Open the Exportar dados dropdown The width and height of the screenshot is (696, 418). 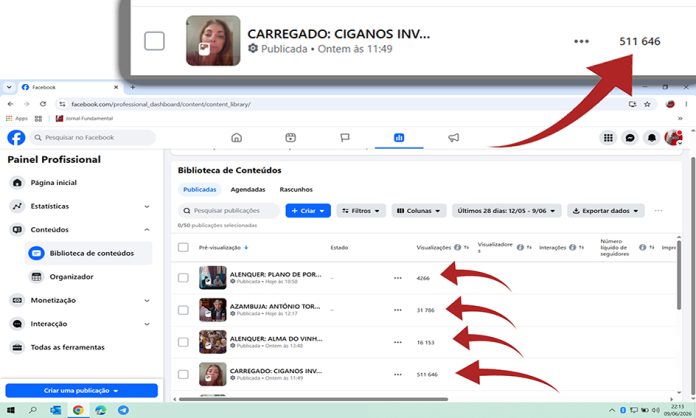[x=605, y=210]
